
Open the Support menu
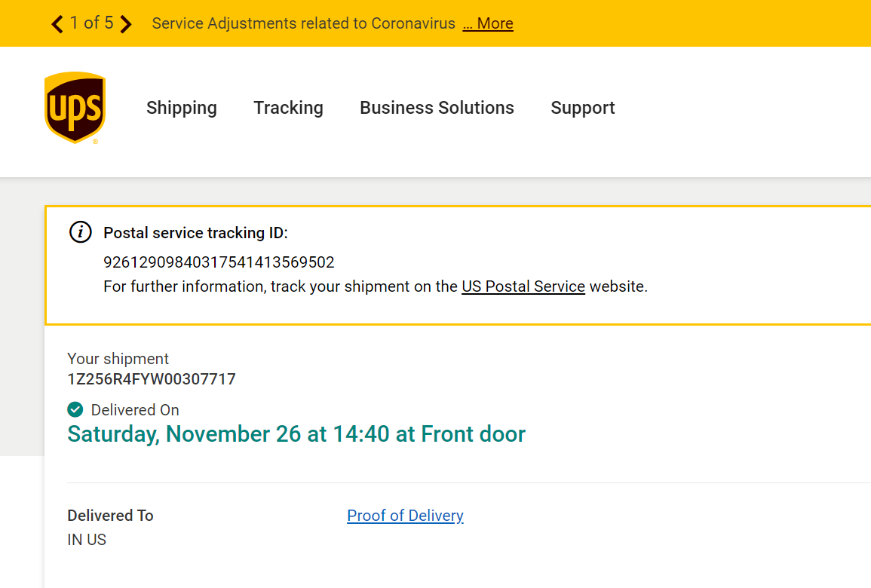click(x=583, y=108)
